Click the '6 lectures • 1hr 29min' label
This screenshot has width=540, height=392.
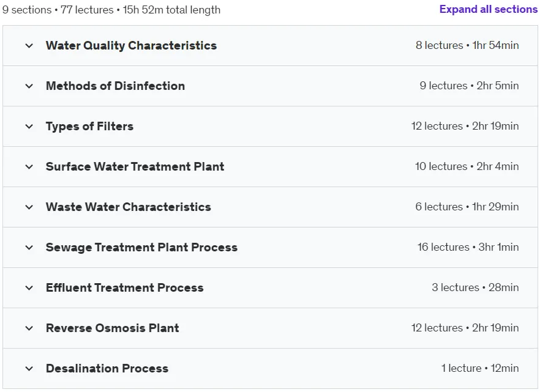point(467,207)
